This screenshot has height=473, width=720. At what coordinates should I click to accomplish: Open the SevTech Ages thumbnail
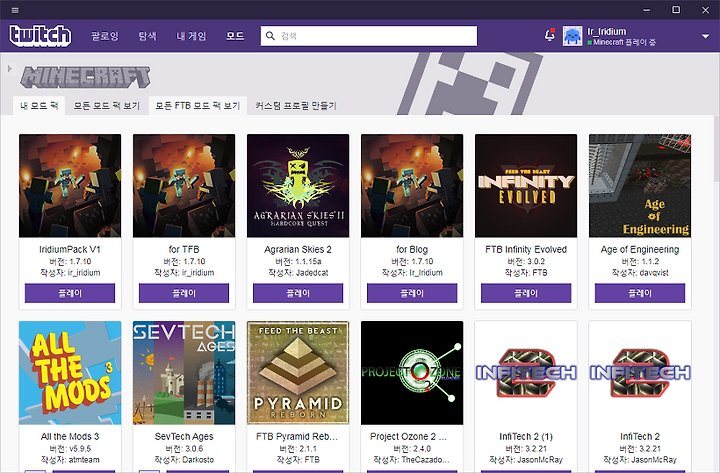pos(184,372)
